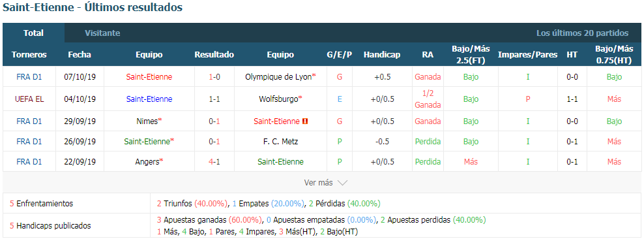Screen dimensions: 644x239
Task: Click the 4-1 result against Angers
Action: tap(214, 162)
